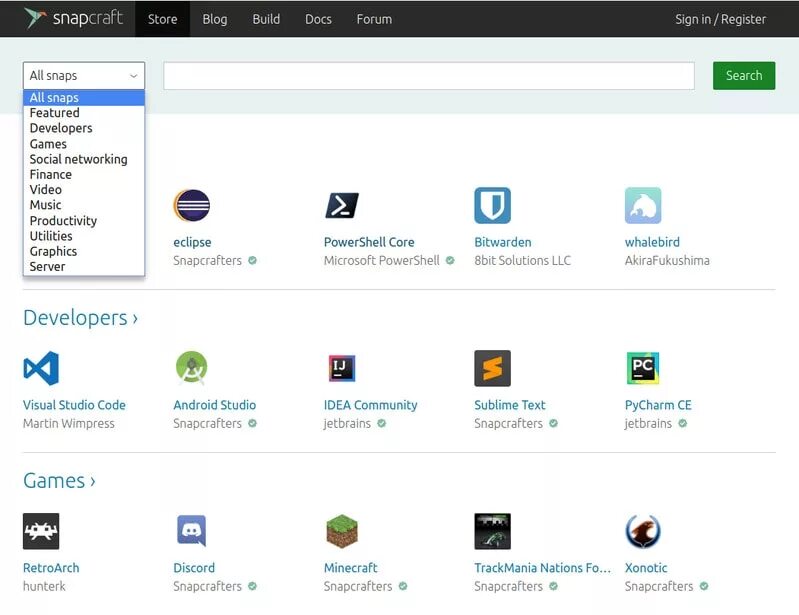The width and height of the screenshot is (799, 615).
Task: Open the Discord icon
Action: (192, 531)
